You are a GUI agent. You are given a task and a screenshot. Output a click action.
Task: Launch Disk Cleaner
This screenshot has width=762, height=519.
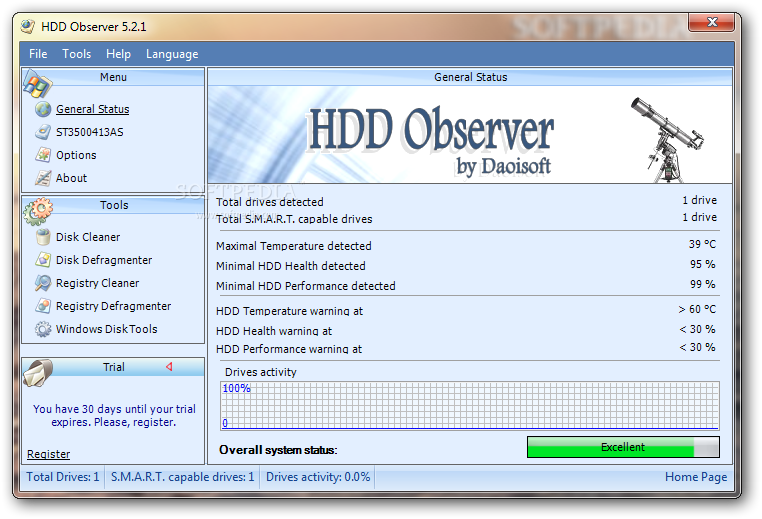(88, 237)
